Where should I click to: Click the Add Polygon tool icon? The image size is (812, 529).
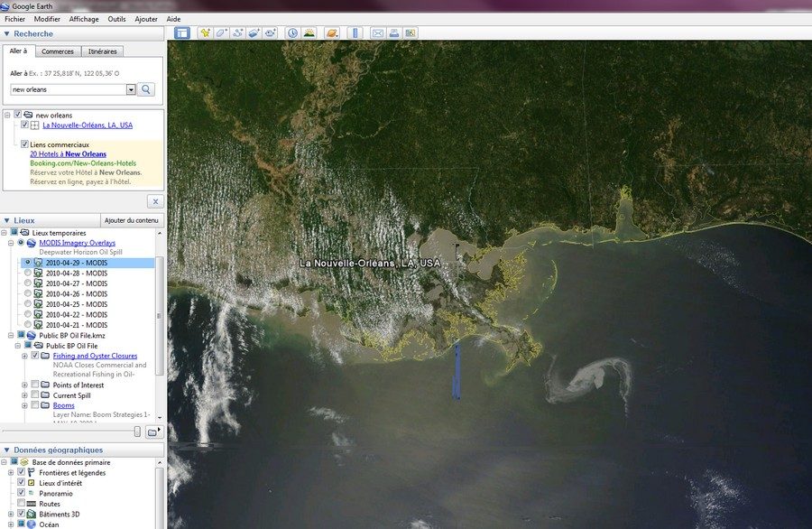222,33
